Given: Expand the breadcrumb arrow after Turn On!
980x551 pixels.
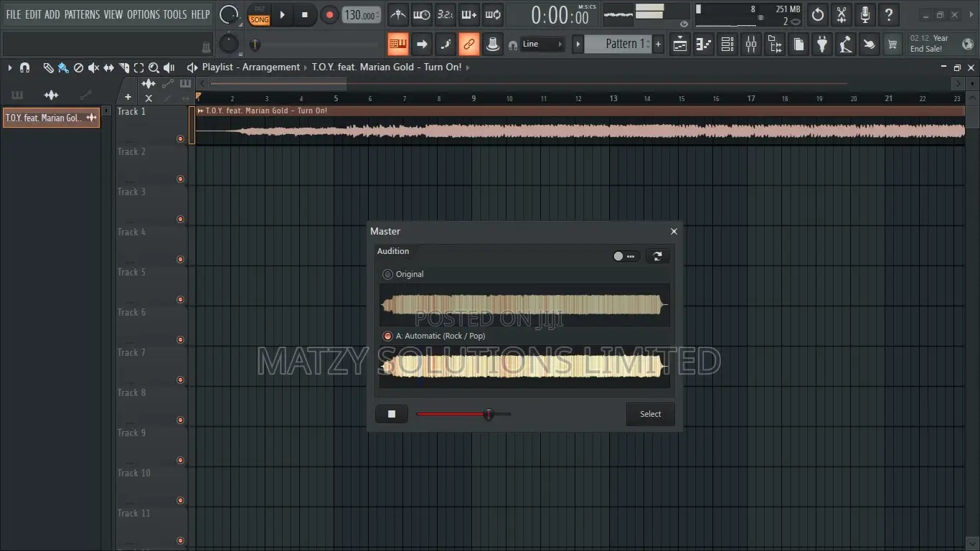Looking at the screenshot, I should pyautogui.click(x=468, y=67).
